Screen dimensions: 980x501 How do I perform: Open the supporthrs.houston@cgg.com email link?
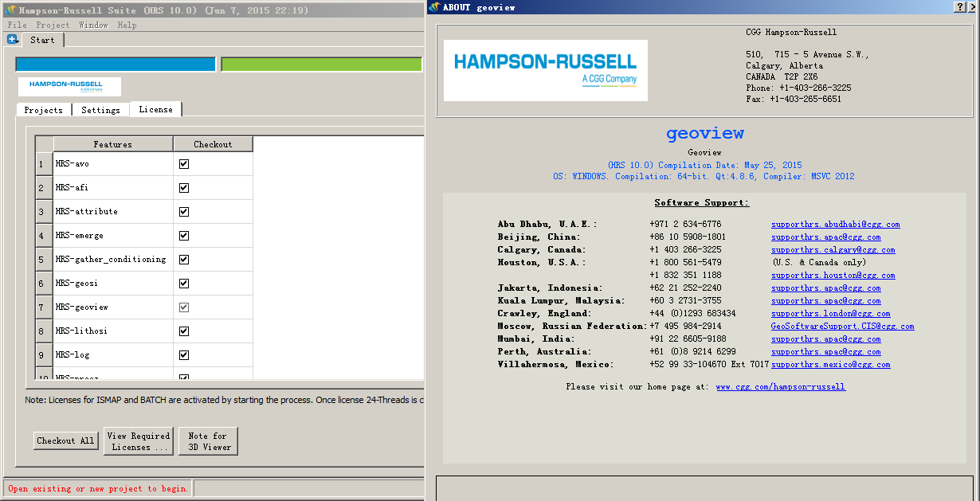[x=833, y=276]
